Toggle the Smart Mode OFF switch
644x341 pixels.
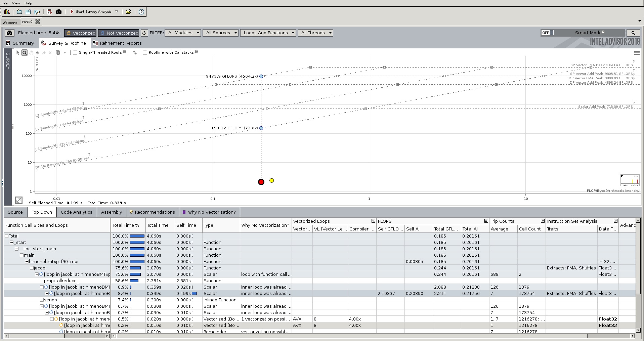click(547, 33)
